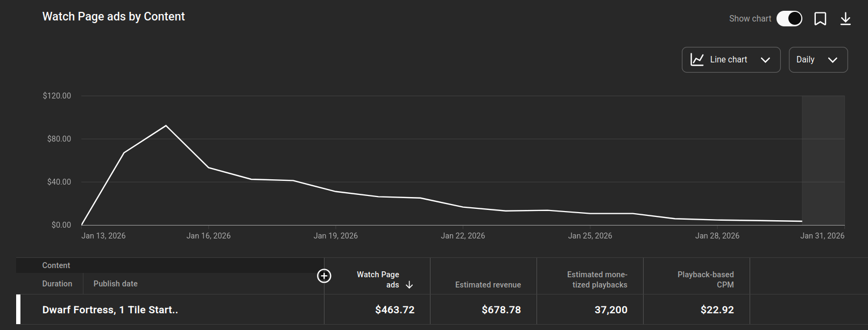Click the shaded region at chart's right end
The width and height of the screenshot is (868, 330).
(x=823, y=160)
